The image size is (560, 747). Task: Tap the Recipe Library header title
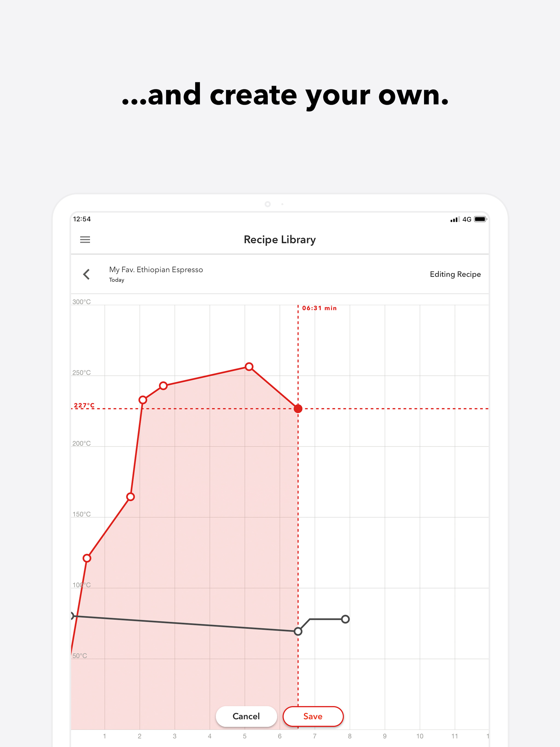coord(280,240)
